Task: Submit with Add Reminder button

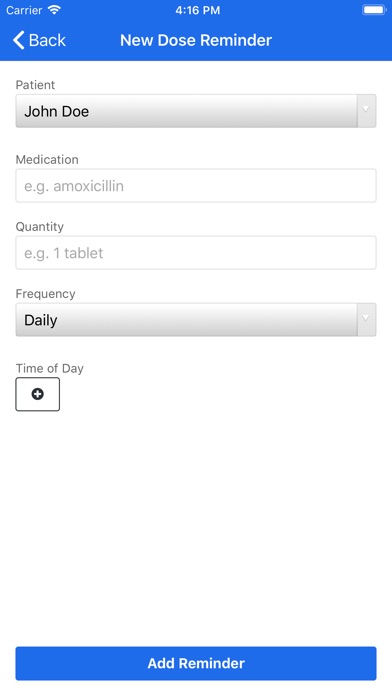Action: coord(196,663)
